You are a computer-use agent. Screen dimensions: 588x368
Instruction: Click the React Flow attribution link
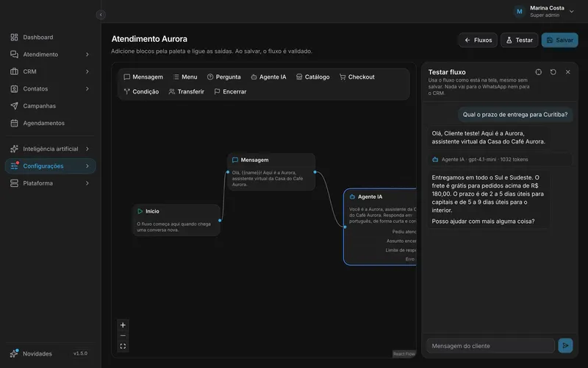[404, 354]
